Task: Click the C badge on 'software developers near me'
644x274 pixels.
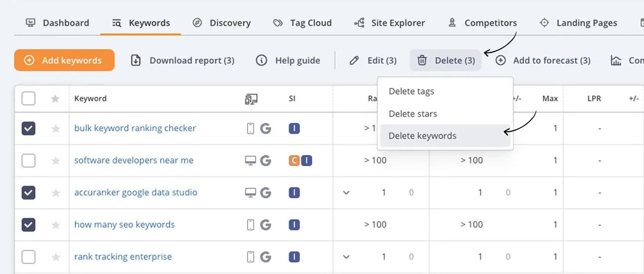Action: point(294,161)
